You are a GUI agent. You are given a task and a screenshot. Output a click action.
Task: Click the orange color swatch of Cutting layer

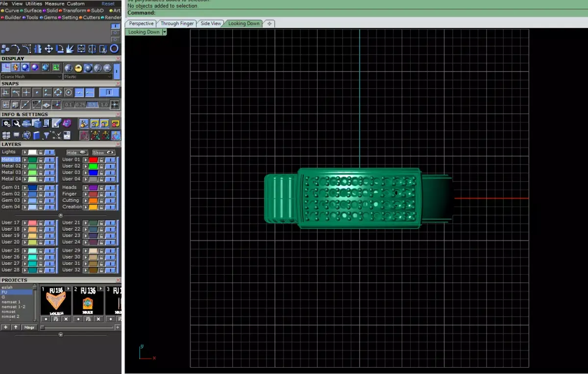pos(93,200)
